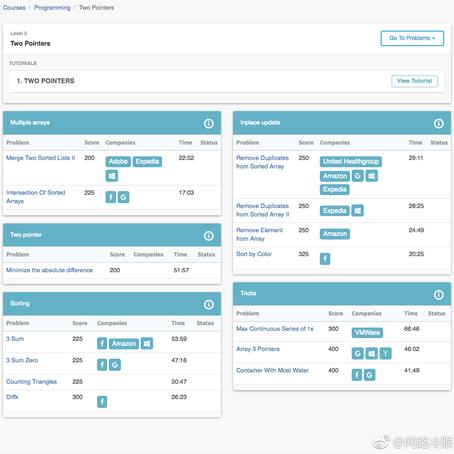Image resolution: width=454 pixels, height=454 pixels.
Task: Open Minimize the absolute difference problem
Action: tap(50, 270)
